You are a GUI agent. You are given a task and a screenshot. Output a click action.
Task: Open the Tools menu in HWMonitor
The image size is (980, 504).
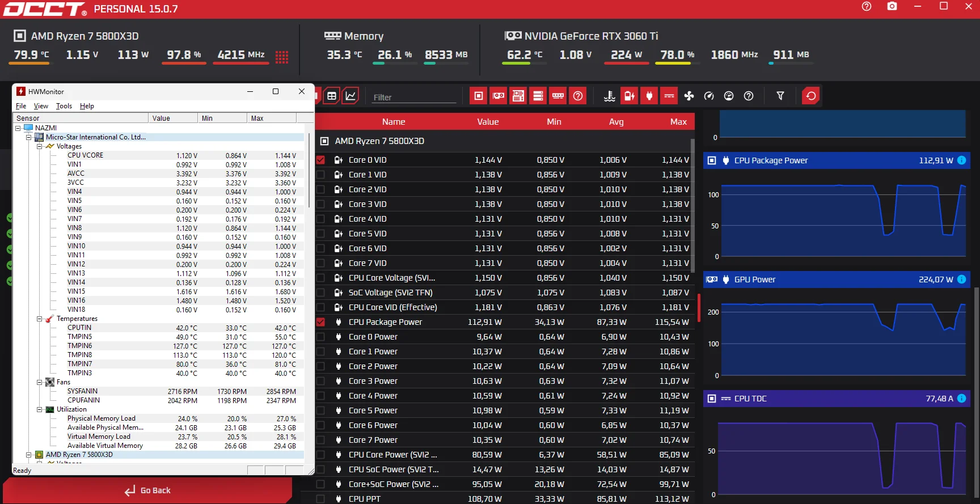pyautogui.click(x=64, y=106)
